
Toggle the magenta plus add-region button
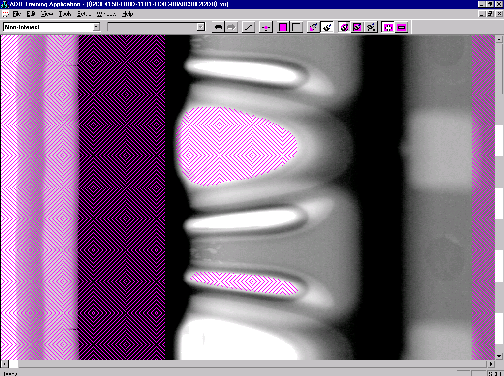388,27
